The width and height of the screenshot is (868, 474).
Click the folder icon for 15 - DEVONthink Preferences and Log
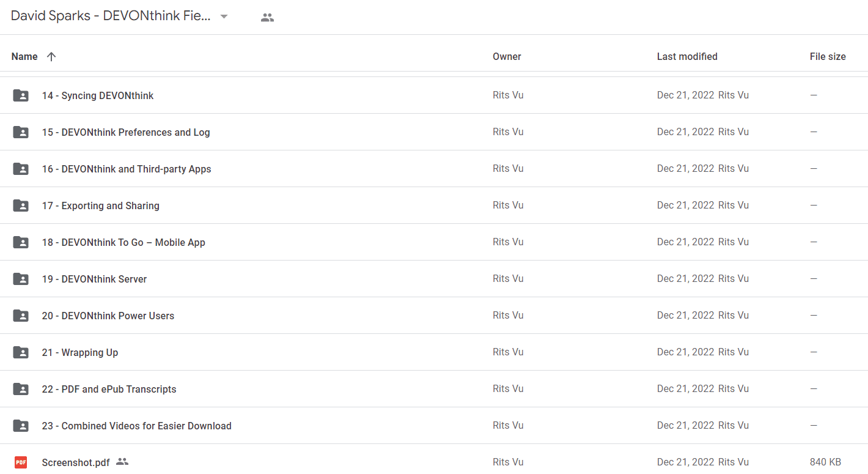[21, 132]
